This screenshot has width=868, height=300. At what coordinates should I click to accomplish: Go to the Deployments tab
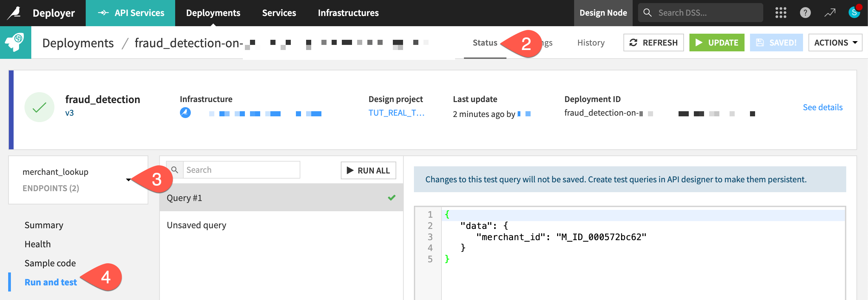[213, 13]
